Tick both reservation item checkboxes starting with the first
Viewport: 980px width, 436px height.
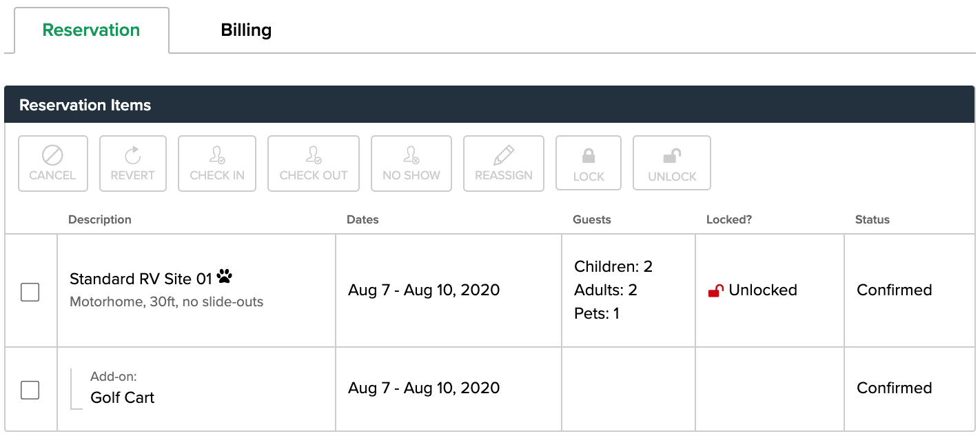tap(30, 291)
